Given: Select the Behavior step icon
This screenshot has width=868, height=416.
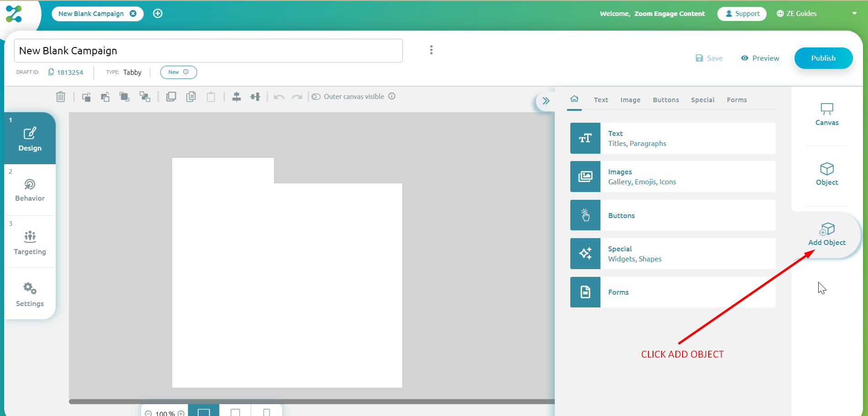Looking at the screenshot, I should (x=29, y=189).
